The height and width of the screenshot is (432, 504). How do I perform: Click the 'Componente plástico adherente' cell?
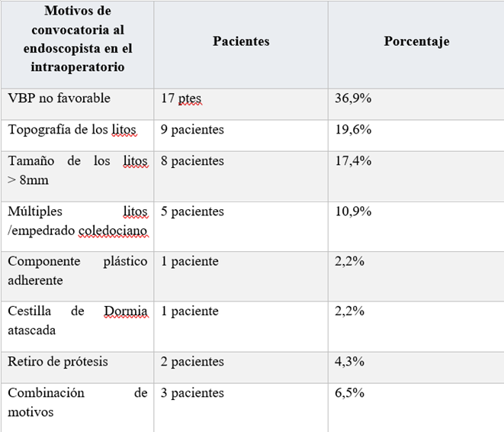[77, 270]
